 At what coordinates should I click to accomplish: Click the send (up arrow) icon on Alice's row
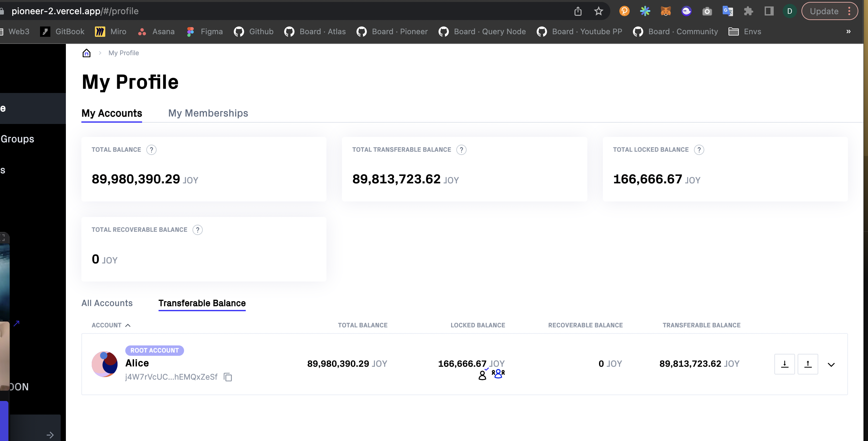coord(808,364)
